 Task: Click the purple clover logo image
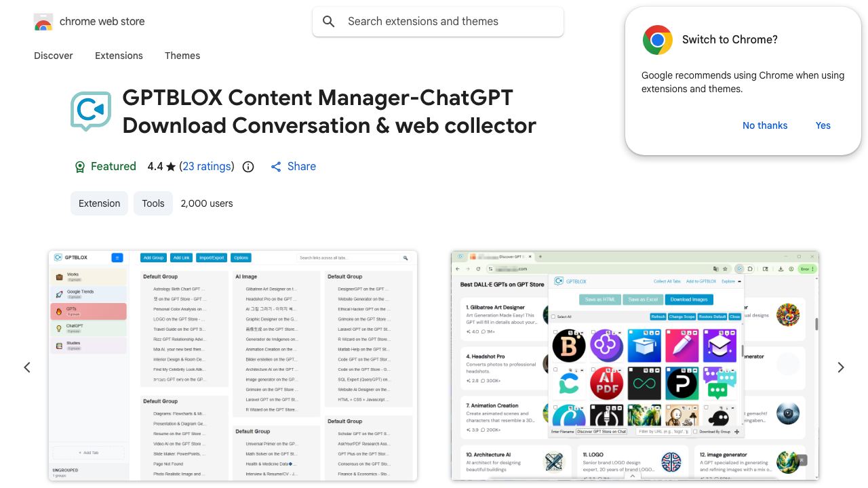pyautogui.click(x=606, y=346)
